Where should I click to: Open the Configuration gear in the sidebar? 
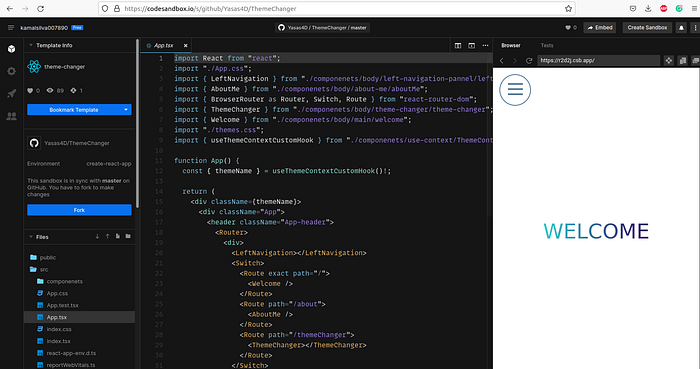tap(12, 71)
